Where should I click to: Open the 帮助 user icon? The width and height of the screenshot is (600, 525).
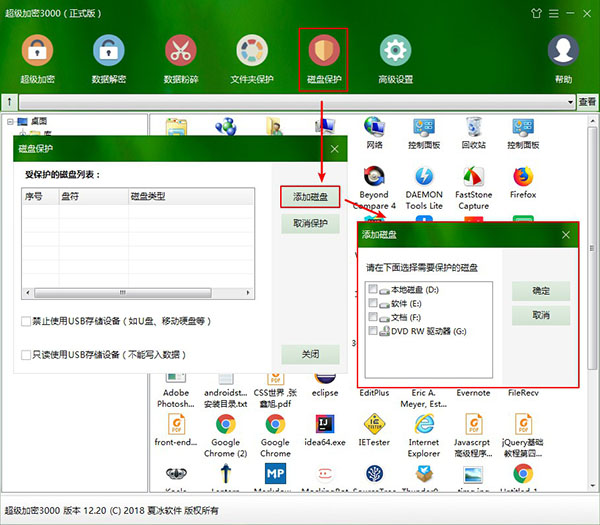(563, 59)
